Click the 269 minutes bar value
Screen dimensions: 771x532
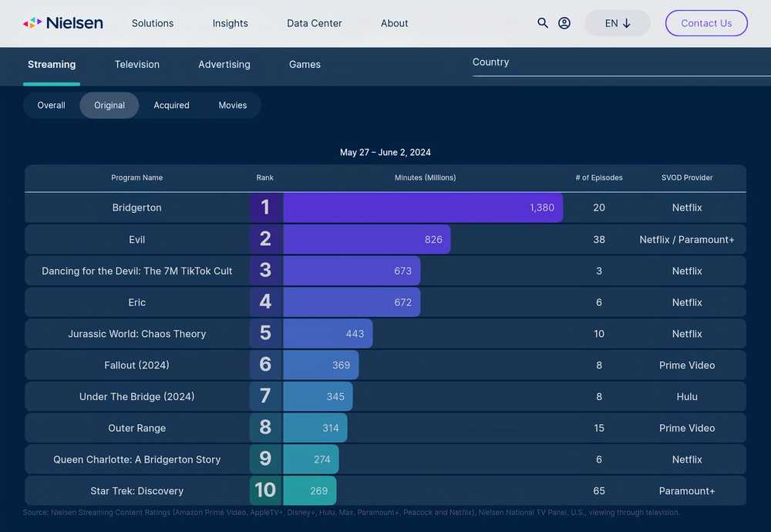(318, 491)
